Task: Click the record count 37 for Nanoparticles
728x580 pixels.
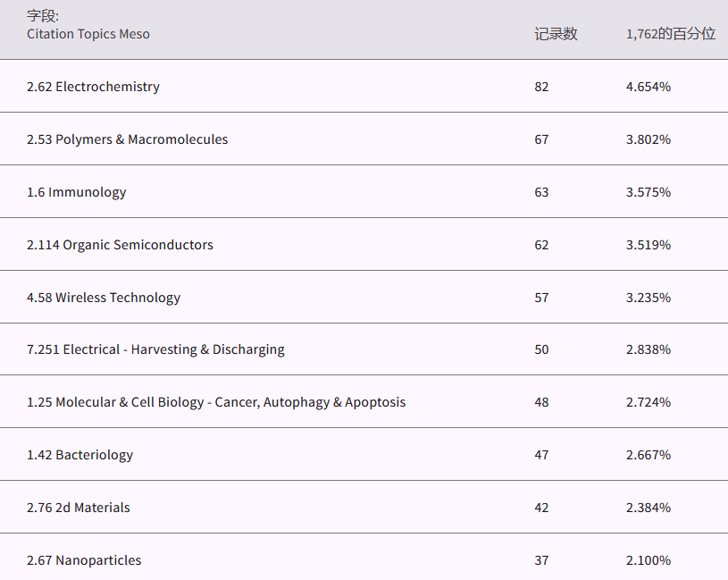Action: (541, 560)
